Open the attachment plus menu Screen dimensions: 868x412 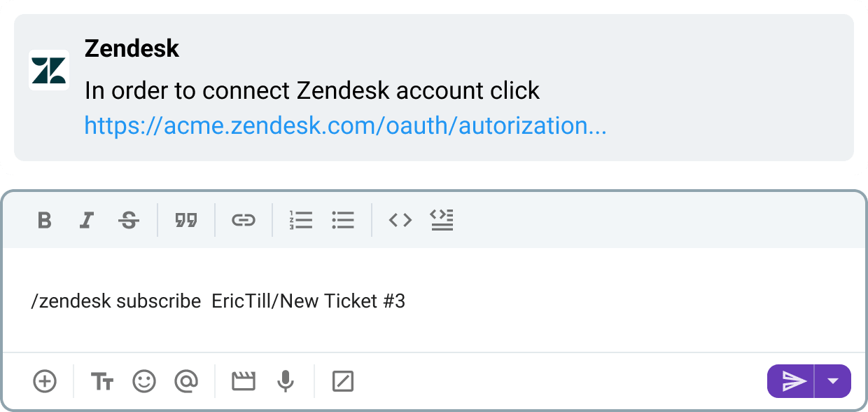click(x=45, y=381)
